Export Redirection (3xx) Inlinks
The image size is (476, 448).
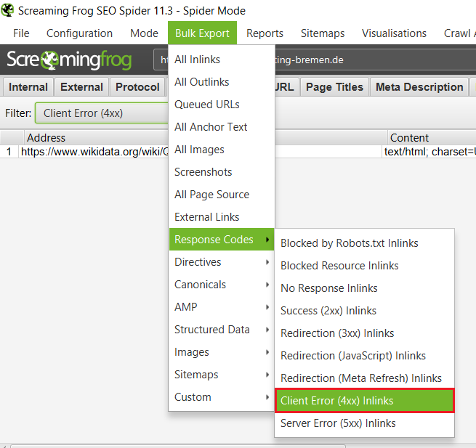click(364, 333)
